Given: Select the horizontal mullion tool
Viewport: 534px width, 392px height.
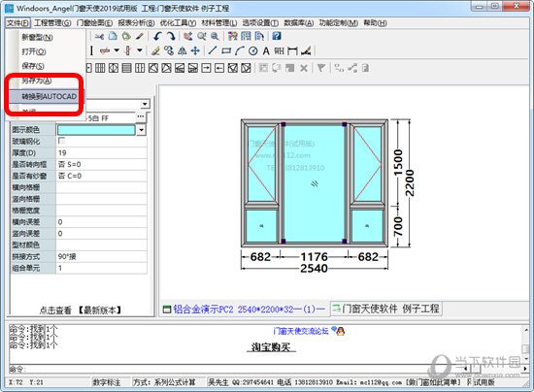Looking at the screenshot, I should click(x=105, y=51).
